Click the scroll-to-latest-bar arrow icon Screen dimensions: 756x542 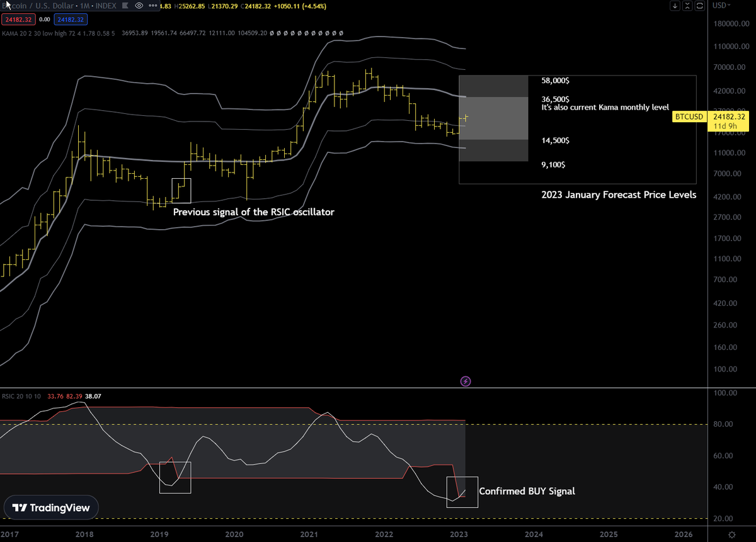pyautogui.click(x=675, y=6)
